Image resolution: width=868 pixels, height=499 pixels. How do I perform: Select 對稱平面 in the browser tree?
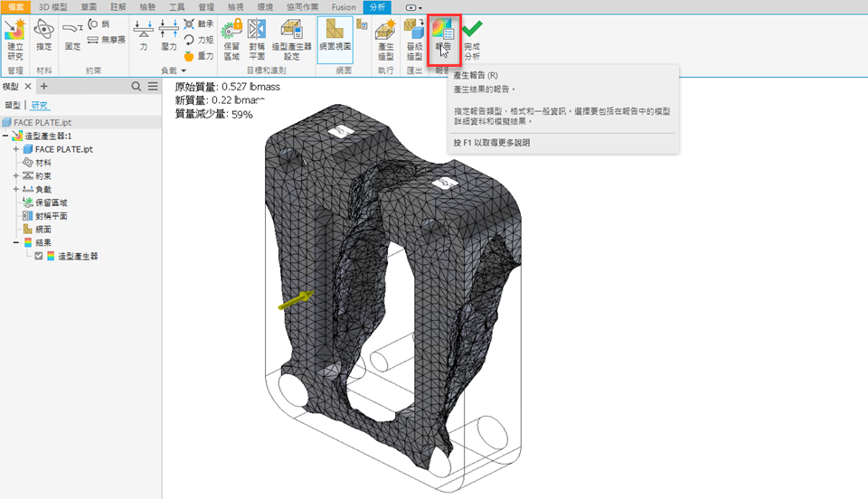click(51, 216)
